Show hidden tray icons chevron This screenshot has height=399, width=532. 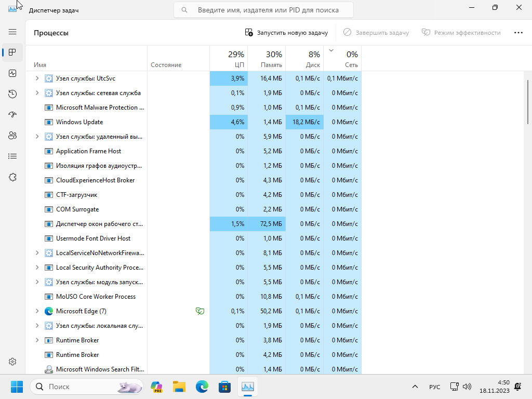[415, 387]
